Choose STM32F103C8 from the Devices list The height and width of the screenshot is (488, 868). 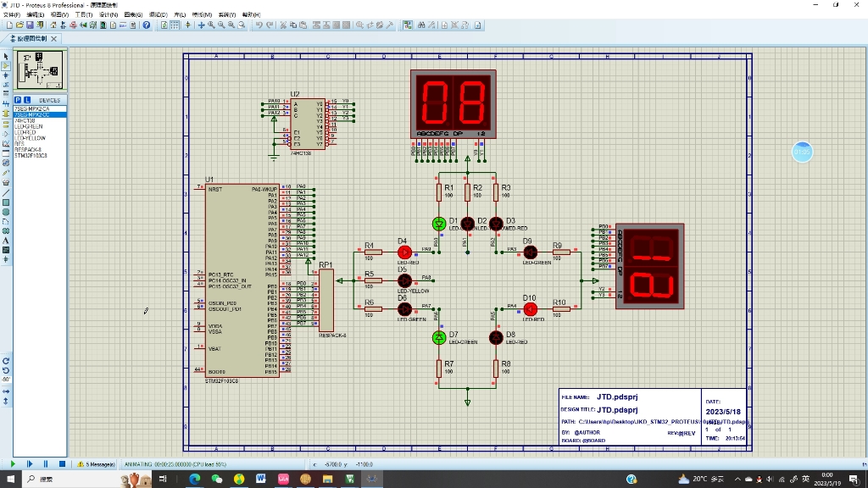pos(37,155)
